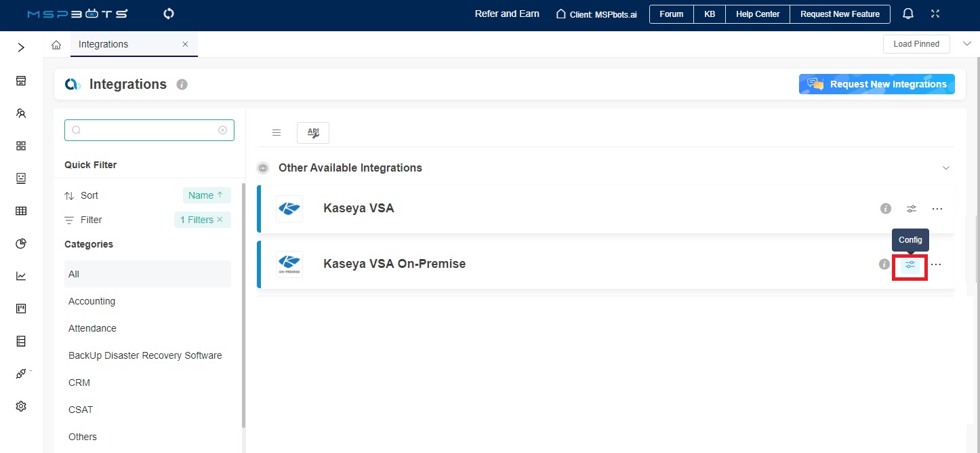Open the bots icon in sidebar
The height and width of the screenshot is (453, 980).
pos(21,178)
